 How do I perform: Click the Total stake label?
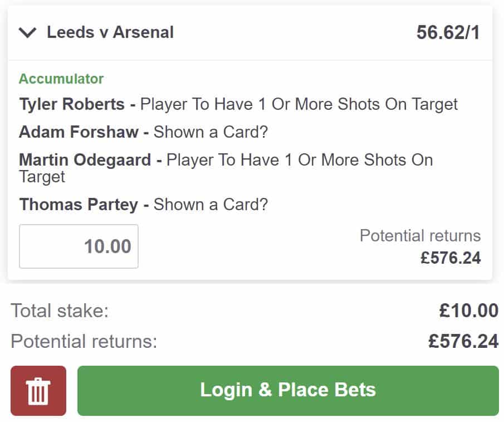click(60, 311)
